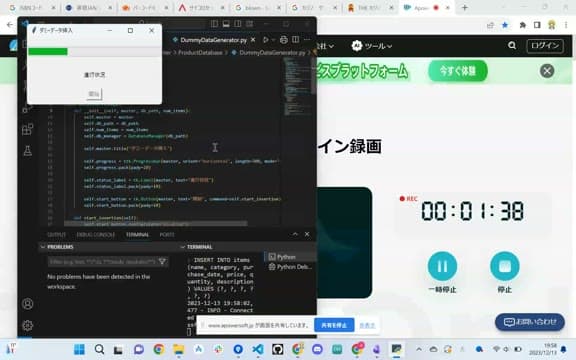Stop the recording with the 停止 button
Screen dimensions: 576x360
tap(505, 266)
